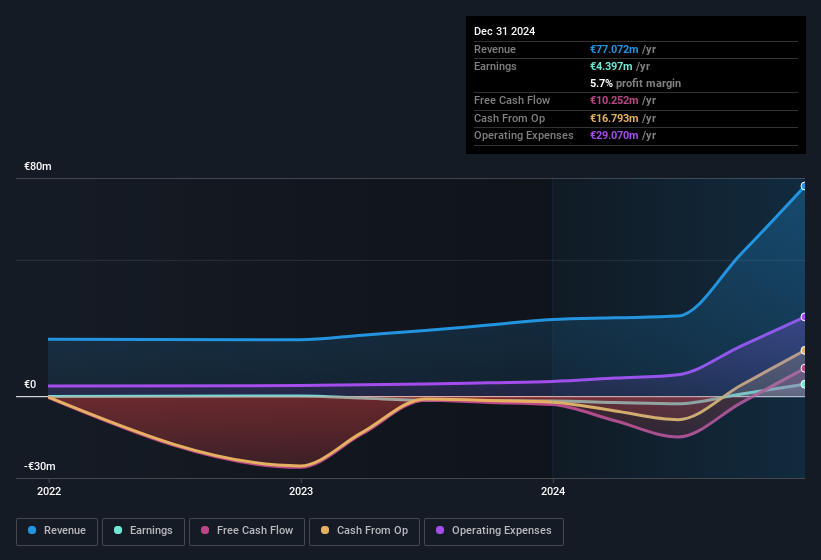The image size is (821, 560).
Task: Toggle the Operating Expenses legend button
Action: point(494,532)
